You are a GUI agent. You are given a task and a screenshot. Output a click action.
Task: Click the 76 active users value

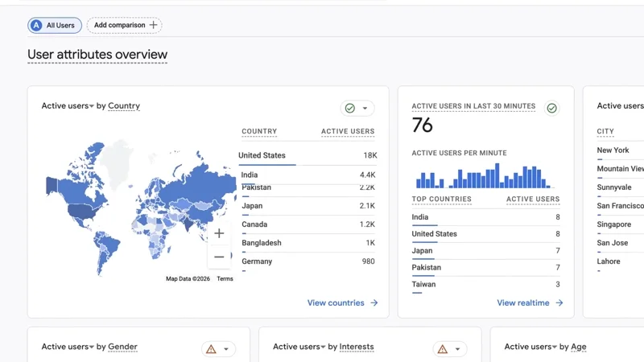tap(422, 125)
